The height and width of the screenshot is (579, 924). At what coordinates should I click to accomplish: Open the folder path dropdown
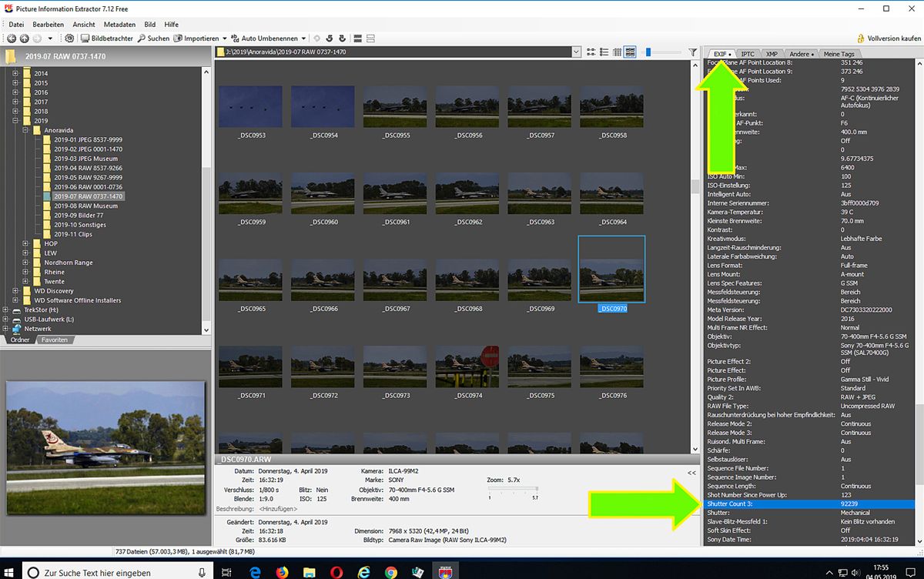(x=577, y=52)
